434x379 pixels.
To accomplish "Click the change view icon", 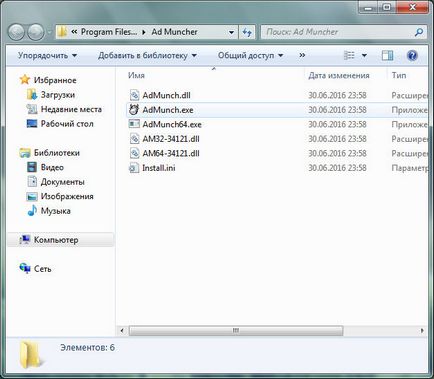I will [x=349, y=55].
